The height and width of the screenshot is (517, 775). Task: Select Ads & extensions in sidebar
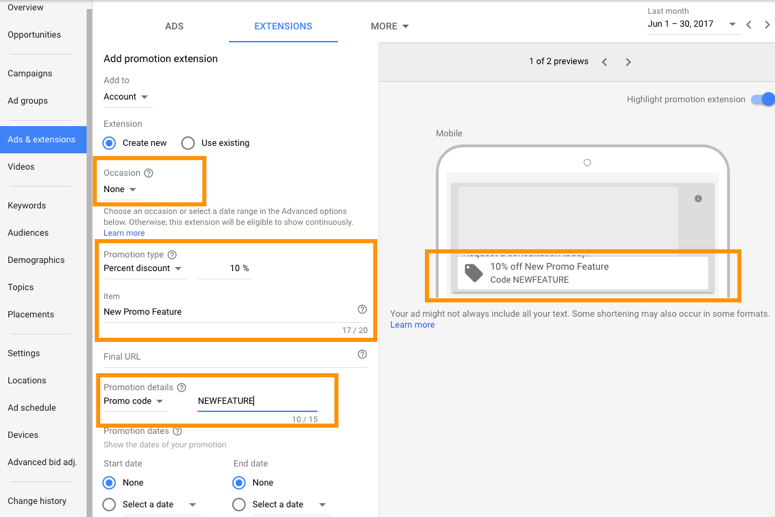pyautogui.click(x=43, y=139)
